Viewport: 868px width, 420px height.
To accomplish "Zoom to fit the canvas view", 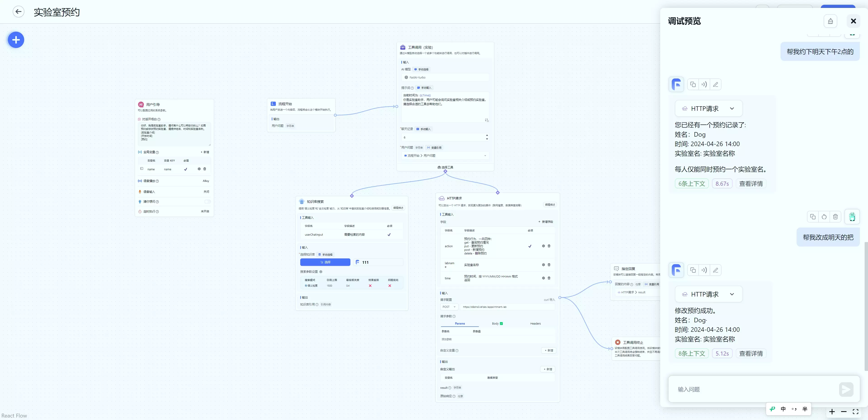I will point(855,412).
